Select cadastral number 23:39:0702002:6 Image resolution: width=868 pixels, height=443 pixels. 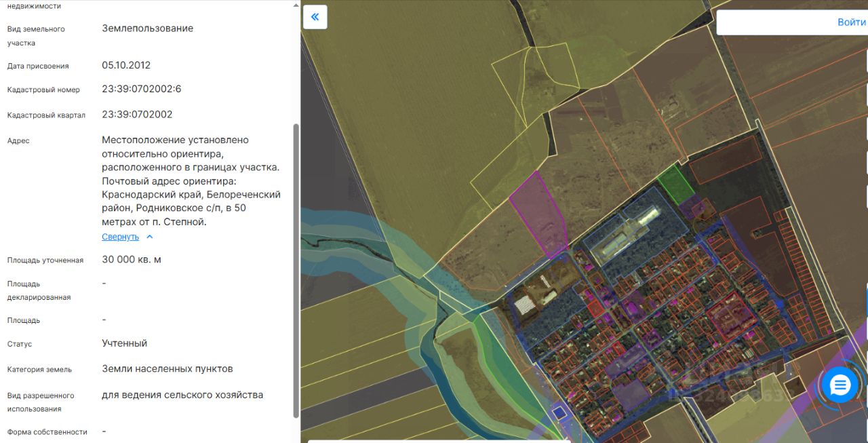coord(142,89)
